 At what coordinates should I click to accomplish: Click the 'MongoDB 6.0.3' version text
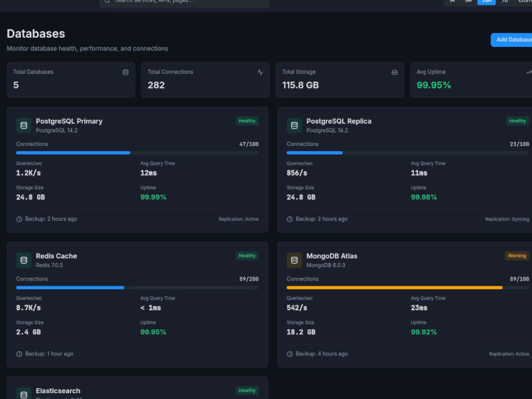coord(326,265)
